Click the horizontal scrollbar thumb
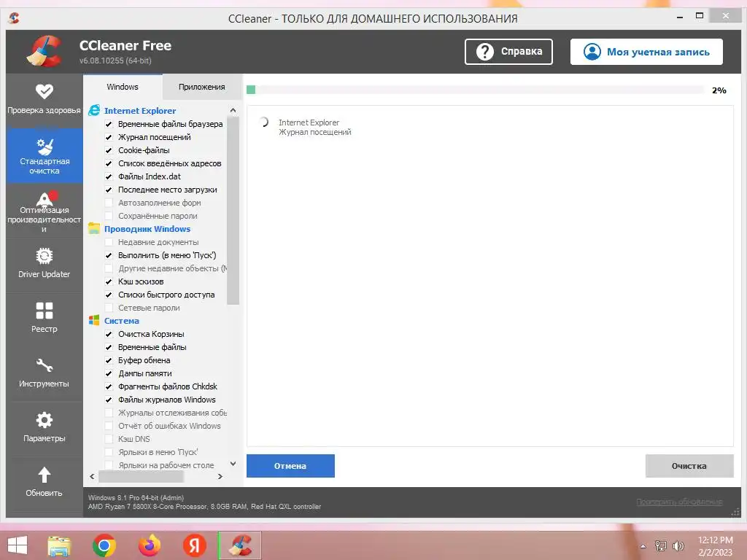The width and height of the screenshot is (747, 560). click(141, 476)
